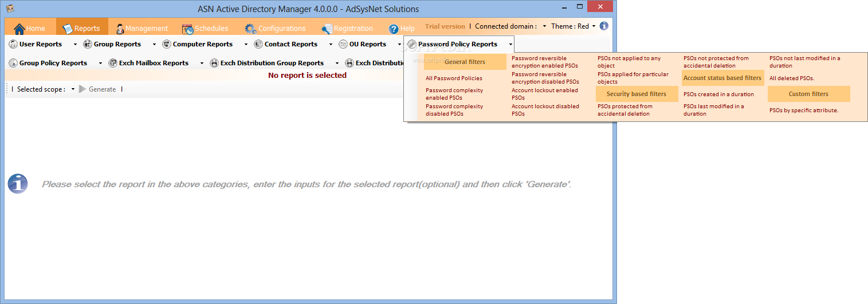Open the Configurations tab
This screenshot has height=304, width=868.
click(x=276, y=28)
